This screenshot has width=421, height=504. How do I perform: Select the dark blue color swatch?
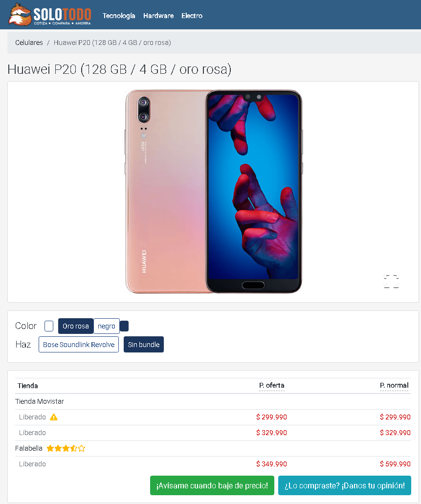point(124,326)
